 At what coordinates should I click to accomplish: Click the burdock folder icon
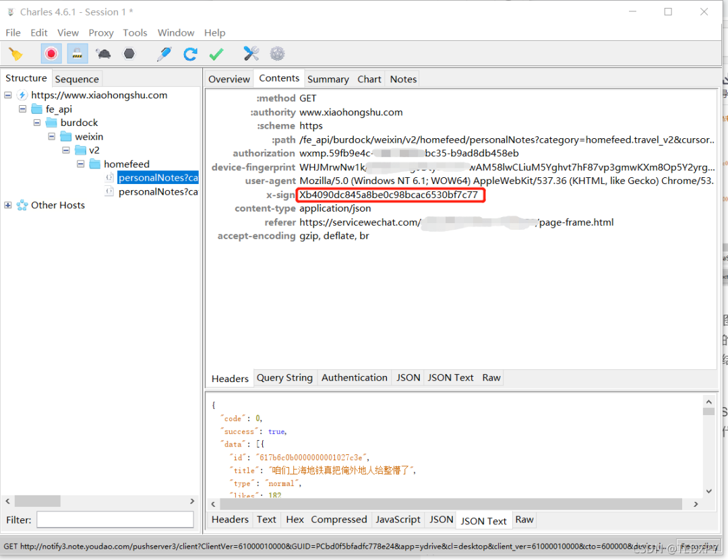point(51,123)
